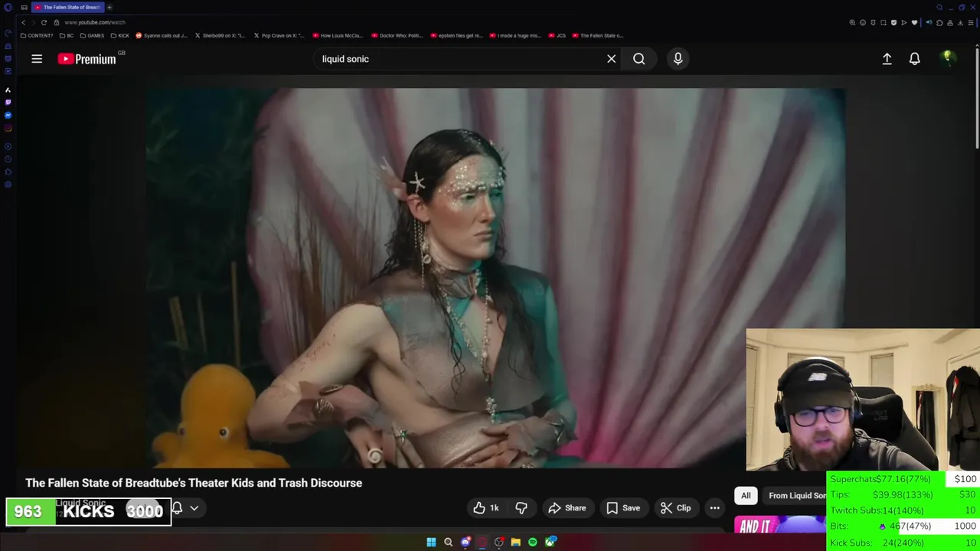Screen dimensions: 980x551
Task: Dislike the video with thumbs down
Action: pyautogui.click(x=521, y=508)
